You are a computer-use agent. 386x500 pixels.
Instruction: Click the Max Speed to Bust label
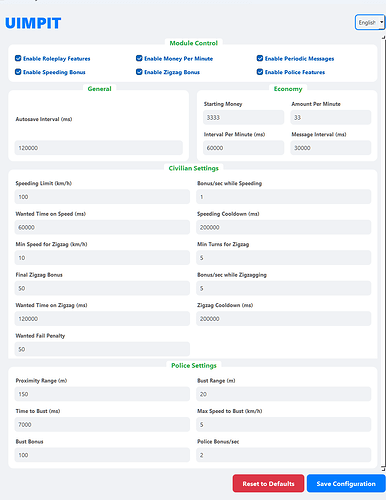pos(230,411)
